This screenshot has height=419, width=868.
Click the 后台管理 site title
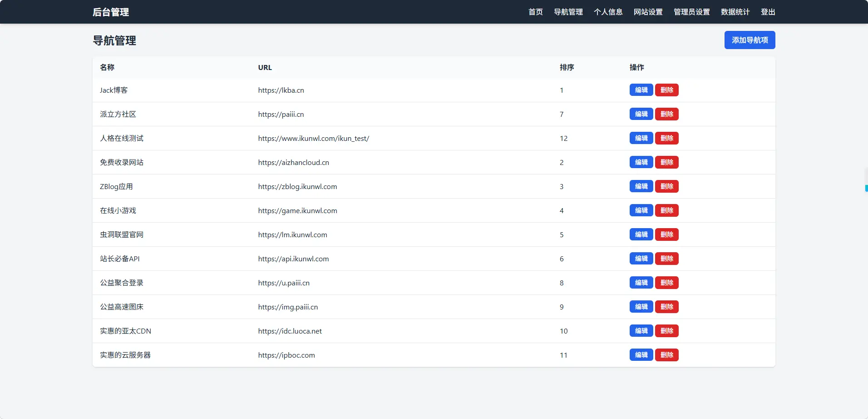coord(111,12)
